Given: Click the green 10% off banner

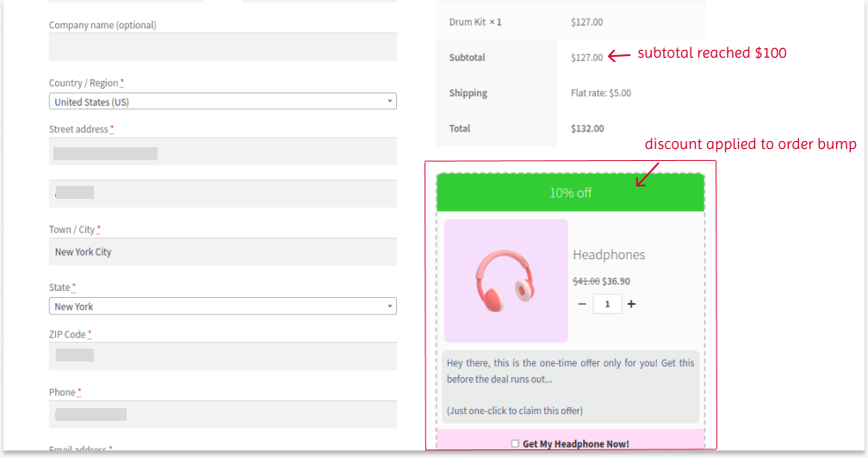Looking at the screenshot, I should pyautogui.click(x=570, y=193).
